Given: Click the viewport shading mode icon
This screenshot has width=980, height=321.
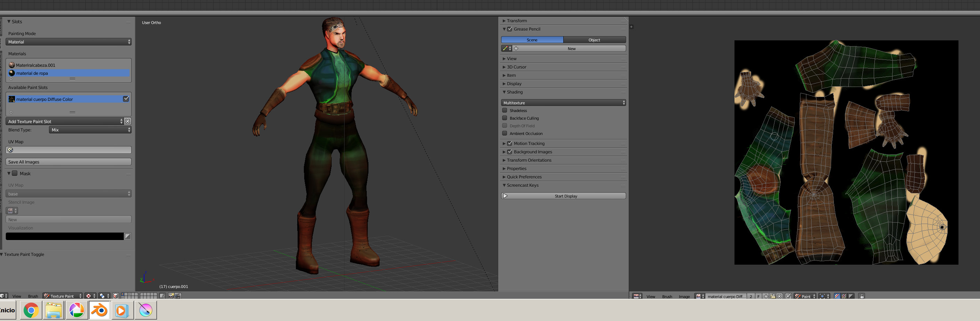Looking at the screenshot, I should click(88, 296).
